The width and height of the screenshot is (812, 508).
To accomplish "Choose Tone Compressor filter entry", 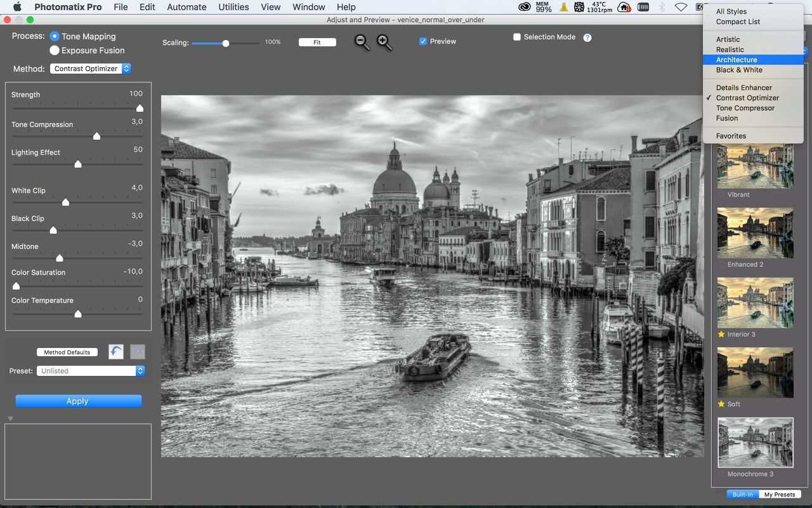I will [x=753, y=108].
